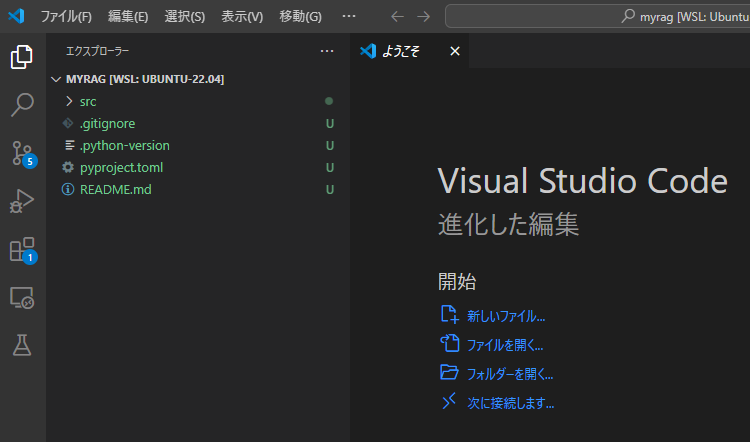Viewport: 750px width, 442px height.
Task: Open the 編集(E) menu
Action: [128, 17]
